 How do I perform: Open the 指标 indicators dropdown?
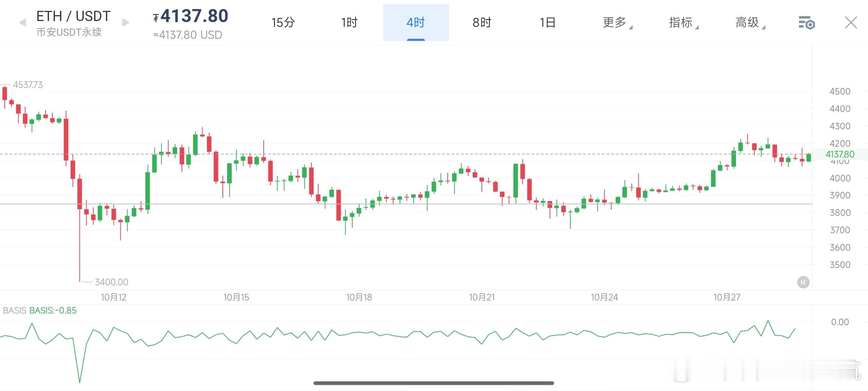pos(682,22)
